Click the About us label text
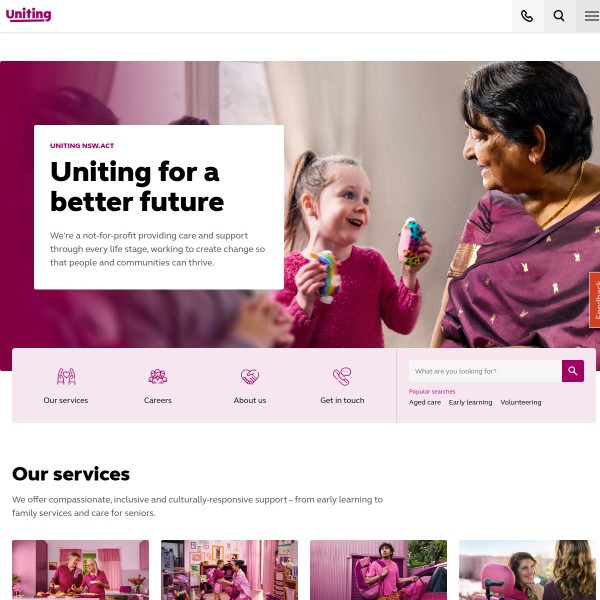Screen dimensions: 600x600 click(250, 400)
